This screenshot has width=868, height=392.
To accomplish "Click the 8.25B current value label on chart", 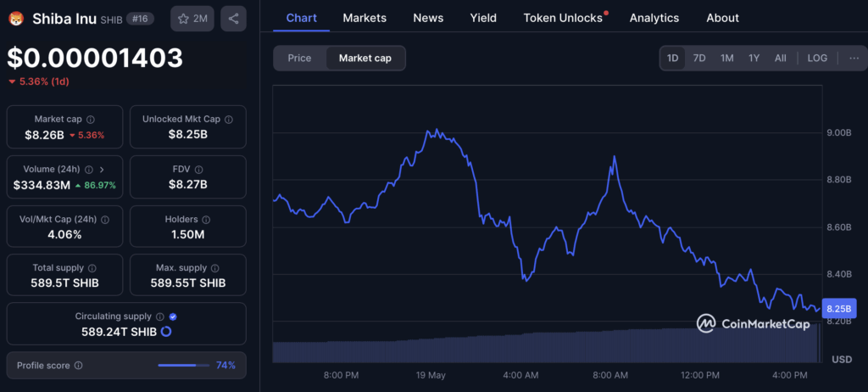I will point(839,308).
